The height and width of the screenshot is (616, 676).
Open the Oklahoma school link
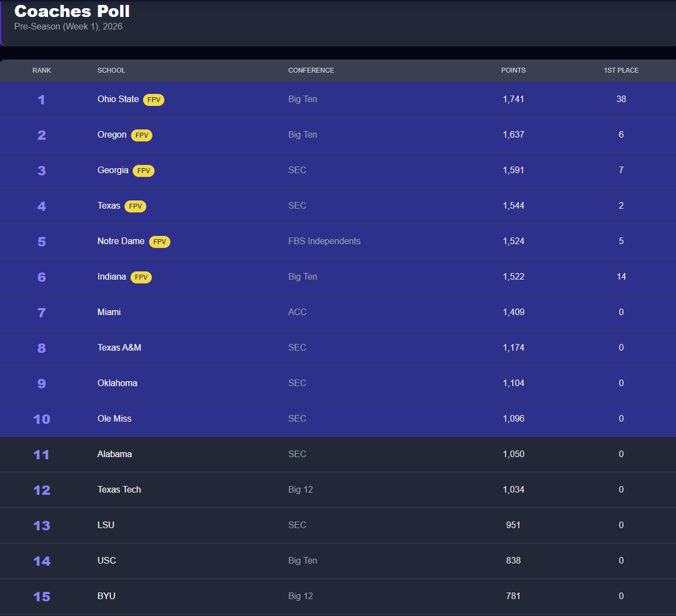(x=117, y=383)
